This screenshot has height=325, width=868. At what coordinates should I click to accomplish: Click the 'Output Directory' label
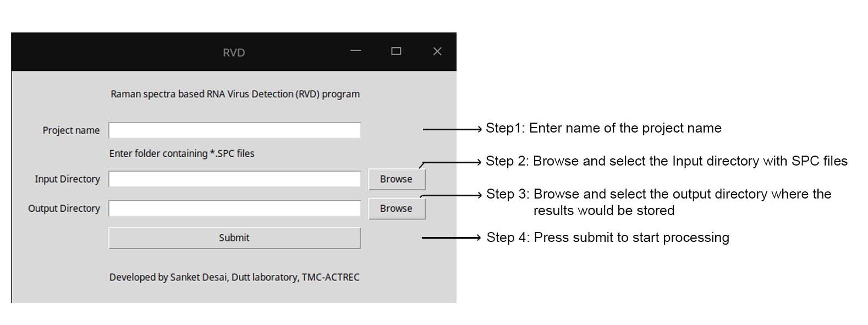(x=64, y=208)
